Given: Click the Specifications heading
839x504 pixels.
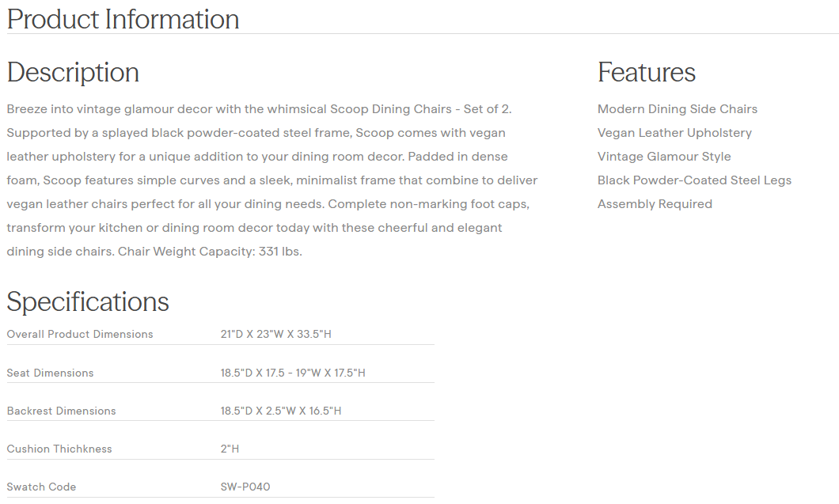Looking at the screenshot, I should tap(88, 301).
